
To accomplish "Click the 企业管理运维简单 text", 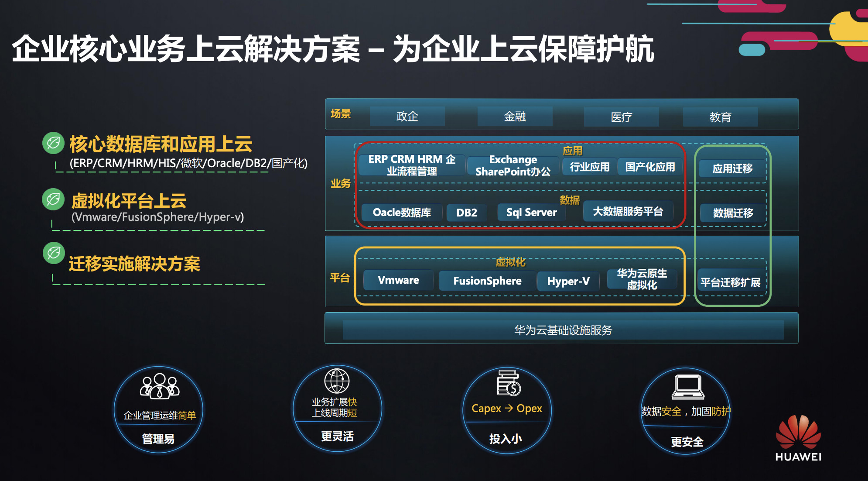I will point(160,415).
